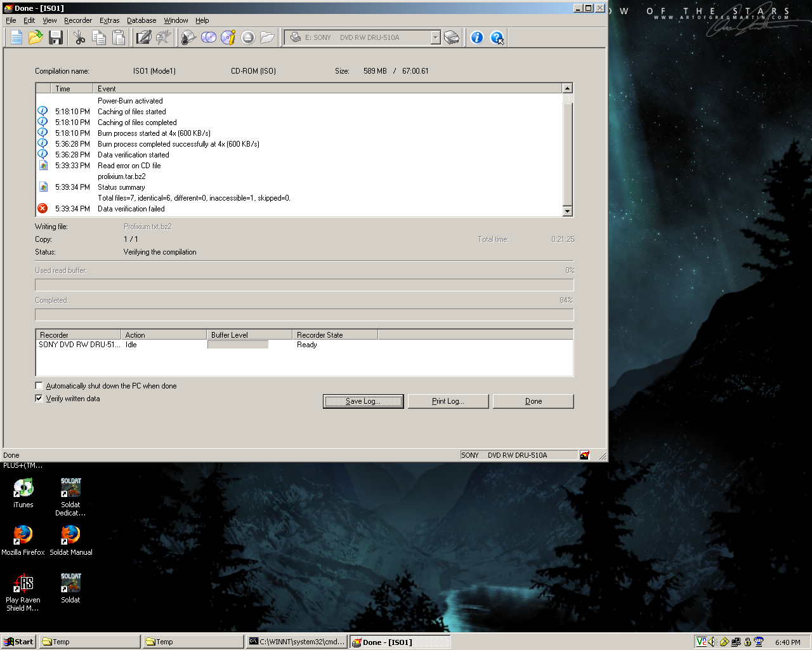Open the Window menu
The height and width of the screenshot is (650, 812).
pyautogui.click(x=176, y=20)
